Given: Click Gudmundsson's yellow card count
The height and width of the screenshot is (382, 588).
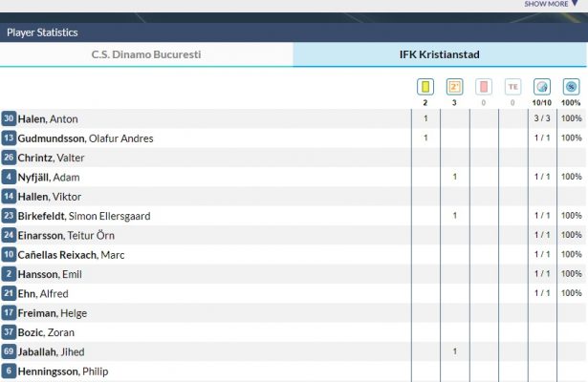Looking at the screenshot, I should click(x=425, y=138).
